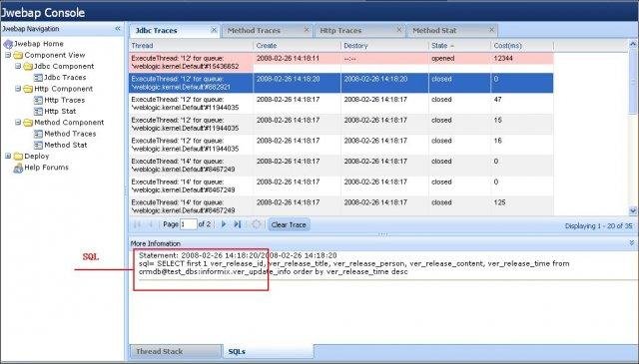Go to the first page
This screenshot has width=639, height=364.
coord(138,224)
